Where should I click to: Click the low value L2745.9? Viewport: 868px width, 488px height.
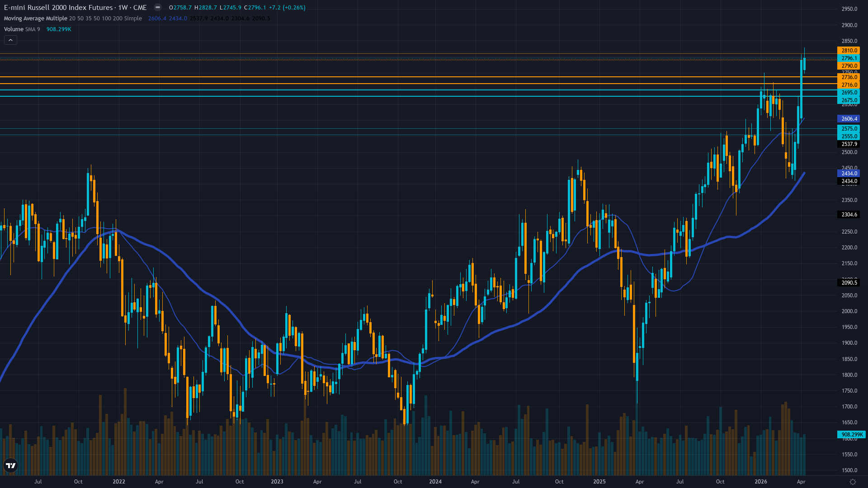tap(231, 8)
